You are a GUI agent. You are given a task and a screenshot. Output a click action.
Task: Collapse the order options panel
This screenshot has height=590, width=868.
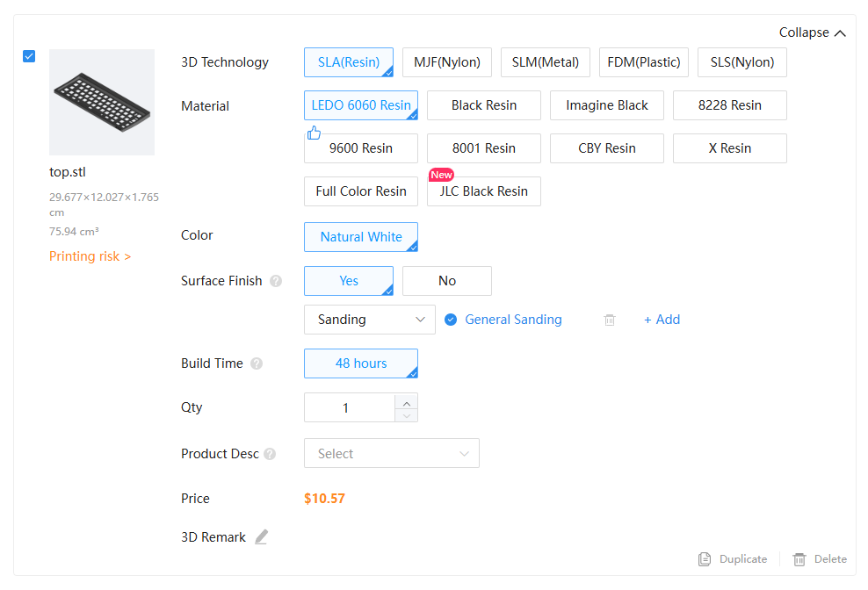(x=812, y=32)
